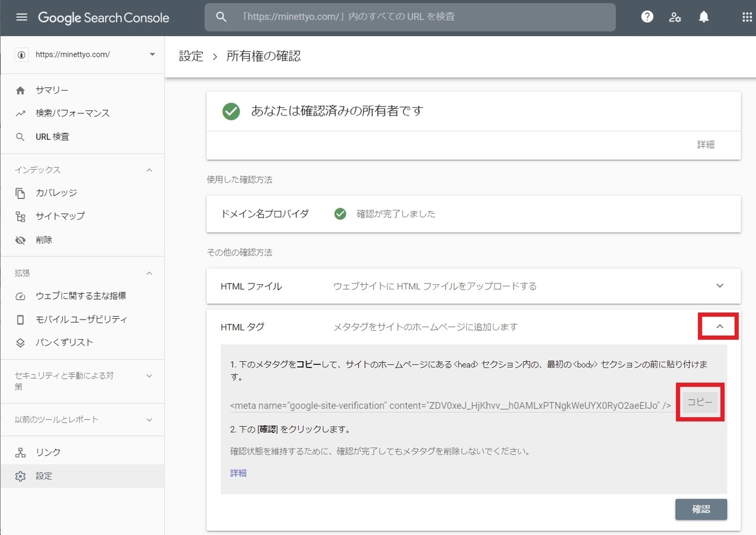Image resolution: width=756 pixels, height=535 pixels.
Task: Click the phone icon for モバイル ユーザビリティ
Action: click(x=20, y=319)
